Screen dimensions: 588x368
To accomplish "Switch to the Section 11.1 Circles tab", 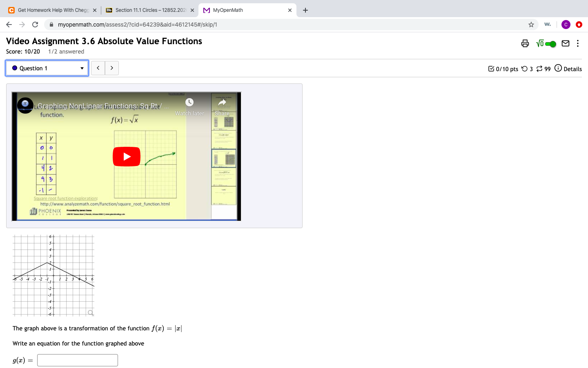I will tap(150, 10).
